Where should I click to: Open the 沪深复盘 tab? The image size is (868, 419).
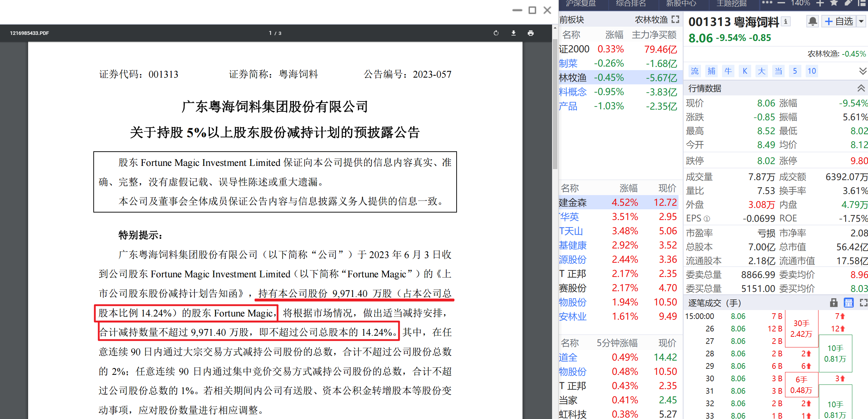pyautogui.click(x=581, y=4)
